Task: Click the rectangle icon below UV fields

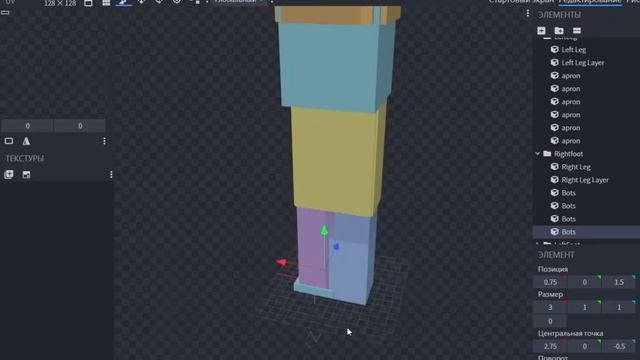Action: [x=9, y=141]
